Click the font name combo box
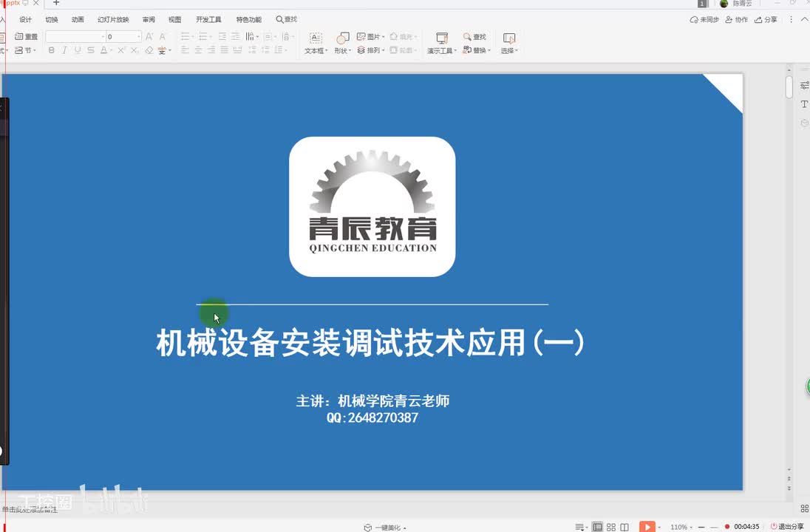 pos(75,37)
